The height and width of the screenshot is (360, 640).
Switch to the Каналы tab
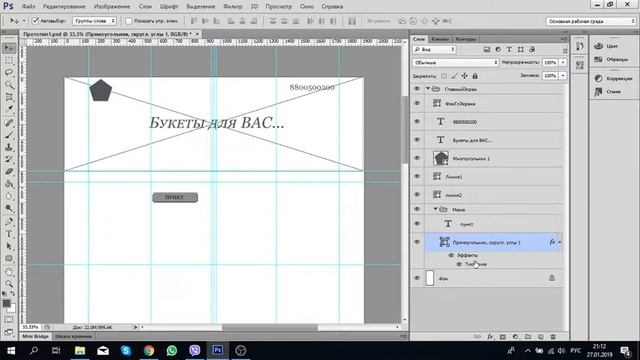pos(440,39)
